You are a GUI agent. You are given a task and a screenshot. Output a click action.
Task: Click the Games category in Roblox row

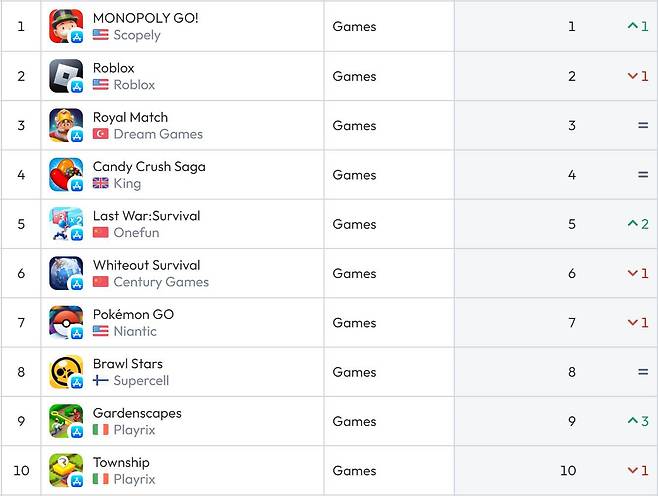(x=354, y=76)
